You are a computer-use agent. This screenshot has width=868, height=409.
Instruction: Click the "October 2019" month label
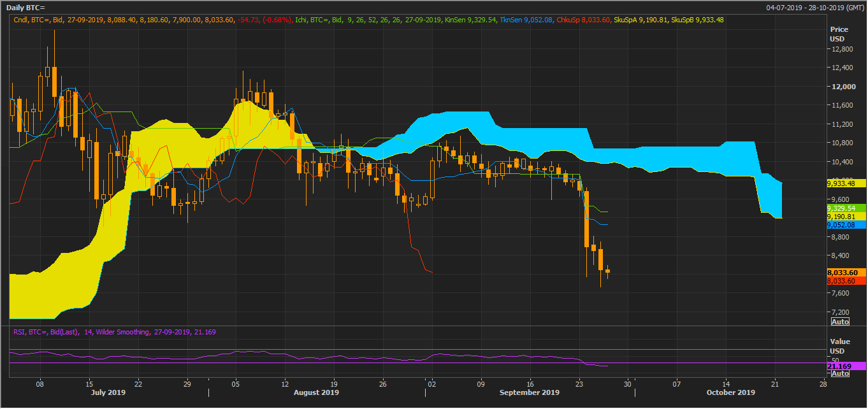(731, 393)
